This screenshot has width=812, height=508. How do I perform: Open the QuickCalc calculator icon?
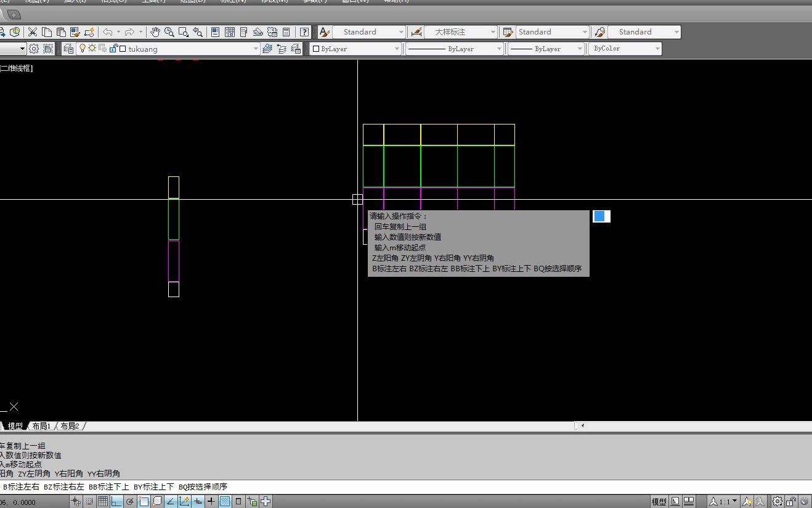tap(286, 32)
